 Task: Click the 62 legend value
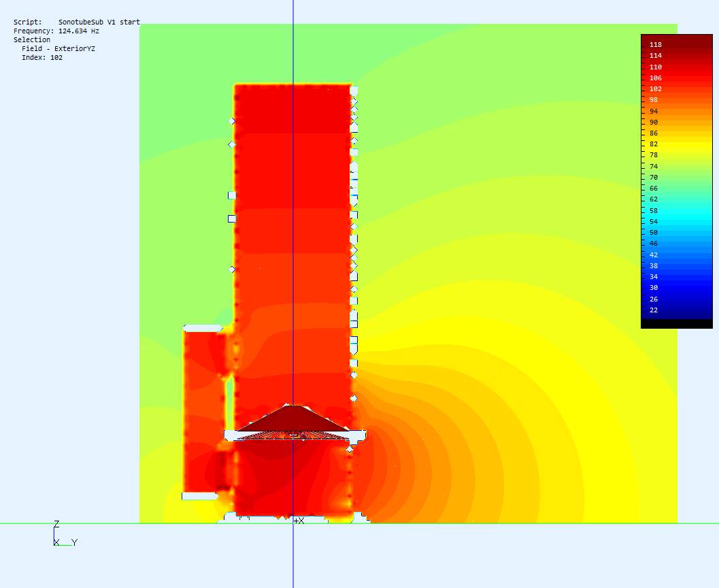coord(654,199)
